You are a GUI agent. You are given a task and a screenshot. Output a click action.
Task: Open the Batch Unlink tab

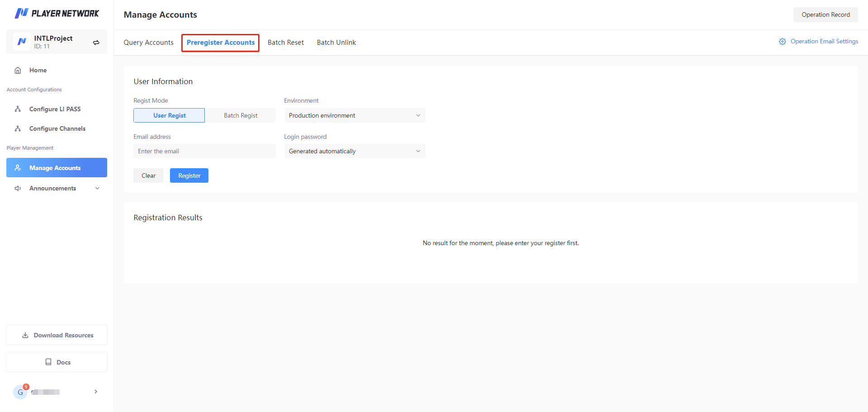tap(336, 43)
